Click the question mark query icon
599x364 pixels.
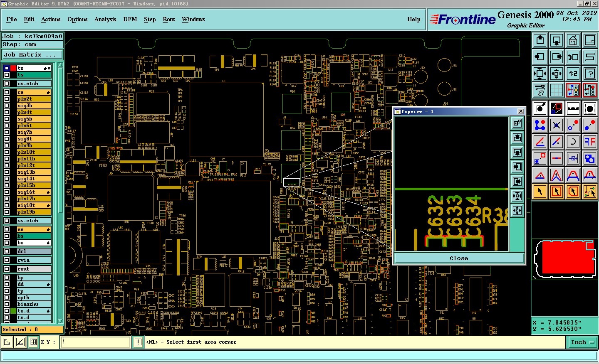(x=590, y=74)
